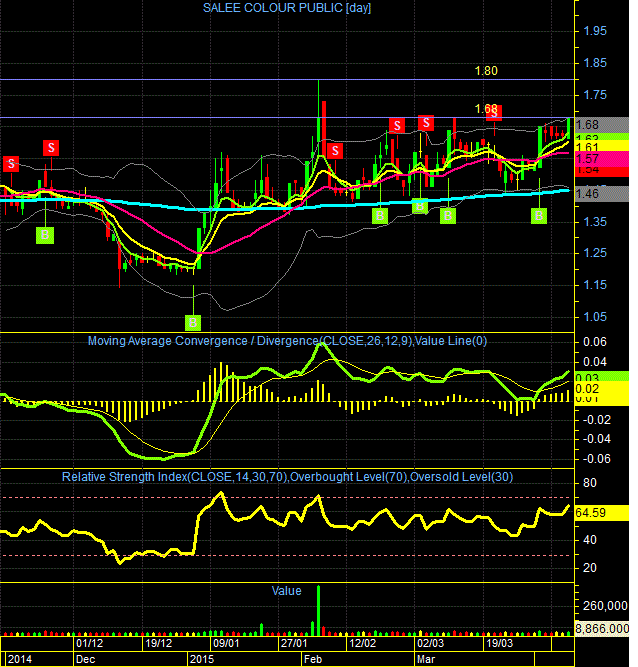
Task: Click the 1.75 price axis label
Action: [595, 95]
